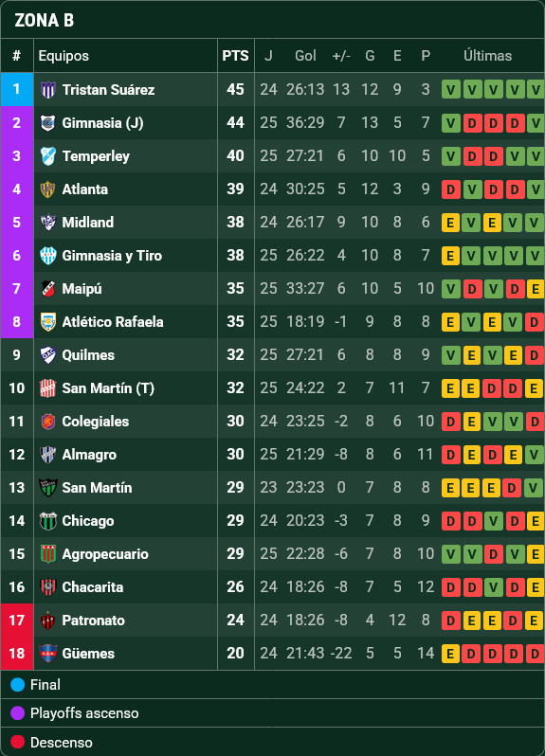This screenshot has height=756, width=545.
Task: Click the Gimnasia (J) team crest
Action: click(x=47, y=123)
